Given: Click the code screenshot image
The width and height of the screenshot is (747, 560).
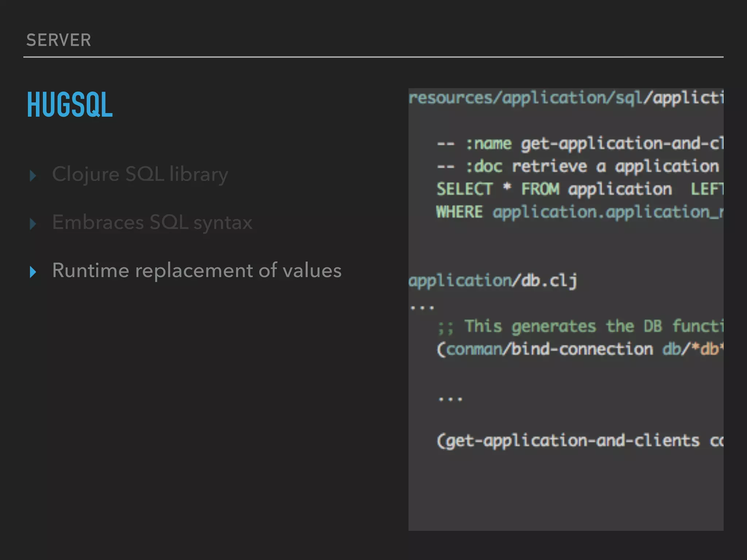Looking at the screenshot, I should click(566, 309).
